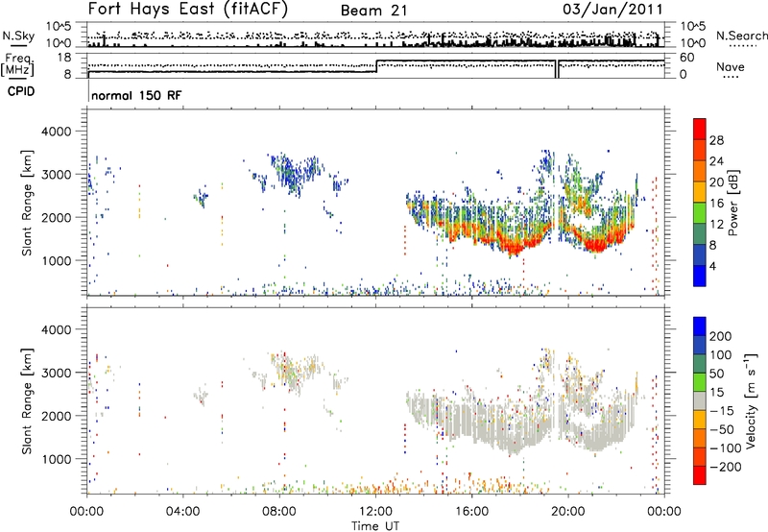The image size is (768, 532).
Task: Click the 28 label on Power colorbar
Action: pyautogui.click(x=716, y=140)
